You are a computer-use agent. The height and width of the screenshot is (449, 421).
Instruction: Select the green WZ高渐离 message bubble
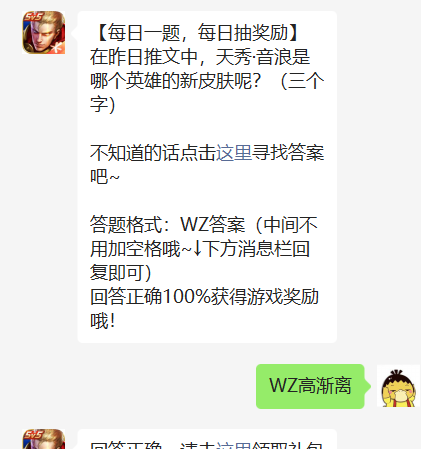[x=310, y=386]
